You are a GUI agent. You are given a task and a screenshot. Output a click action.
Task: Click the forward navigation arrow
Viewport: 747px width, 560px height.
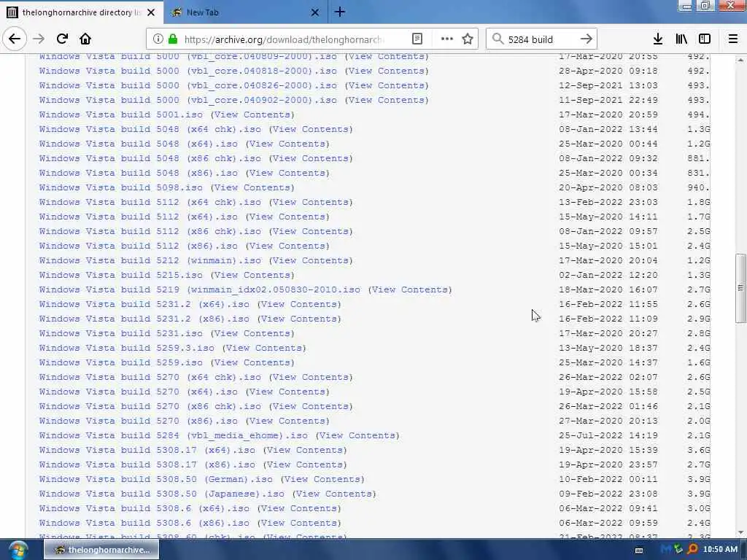pyautogui.click(x=39, y=39)
